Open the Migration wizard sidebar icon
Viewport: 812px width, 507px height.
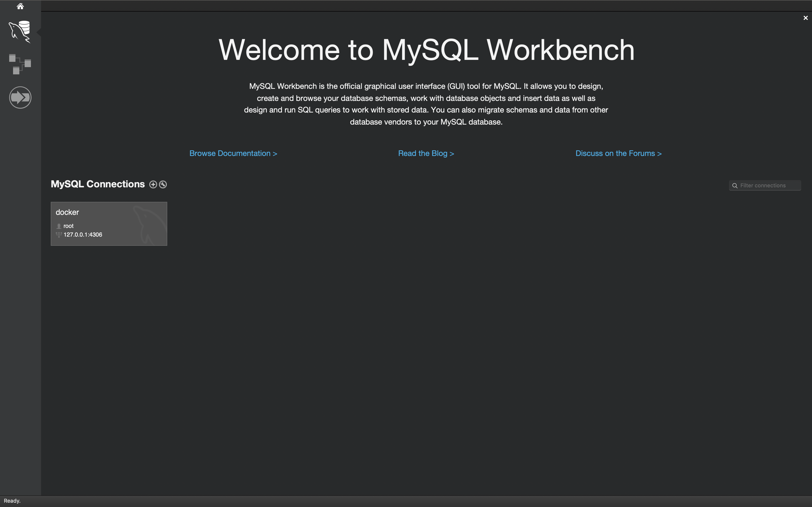(x=20, y=98)
